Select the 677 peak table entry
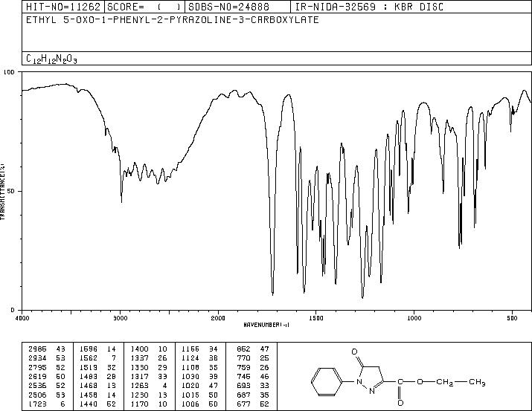Screen dimensions: 532x411 [x=253, y=404]
